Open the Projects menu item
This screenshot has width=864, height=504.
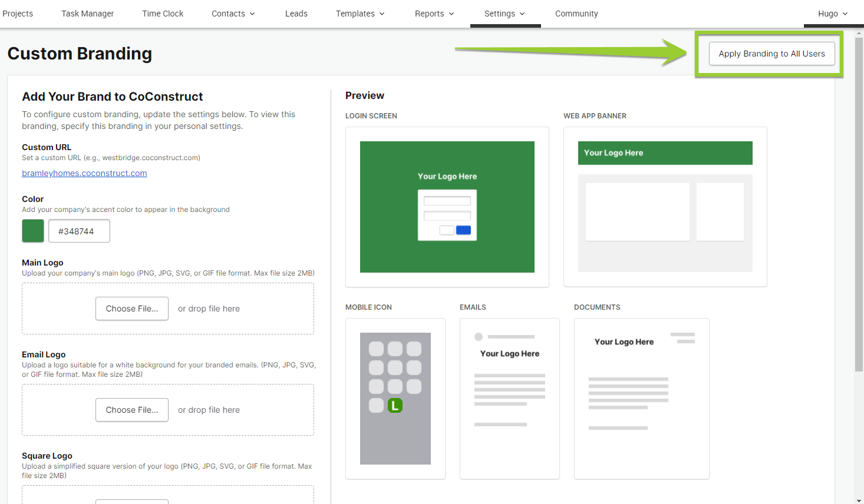tap(18, 14)
